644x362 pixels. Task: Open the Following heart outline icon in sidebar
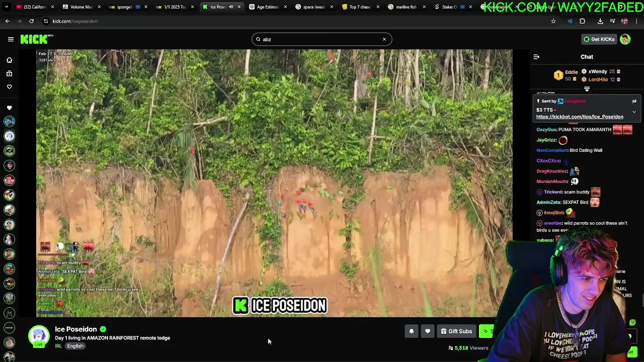9,87
